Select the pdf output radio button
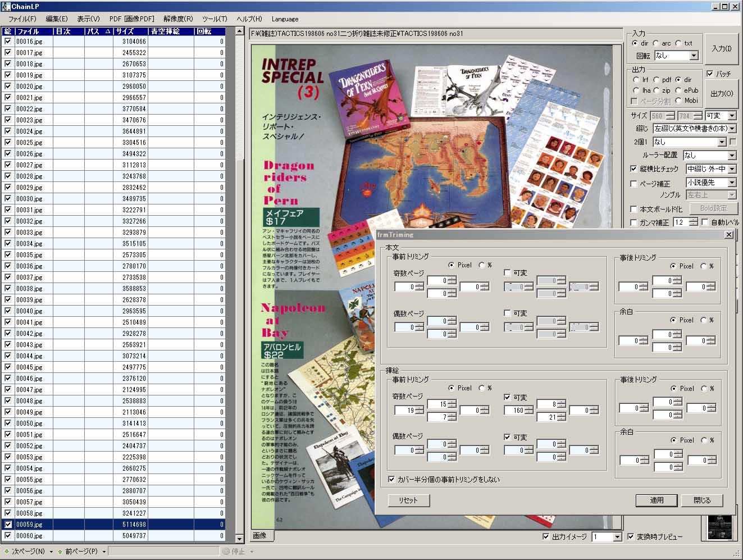The width and height of the screenshot is (743, 560). point(656,80)
